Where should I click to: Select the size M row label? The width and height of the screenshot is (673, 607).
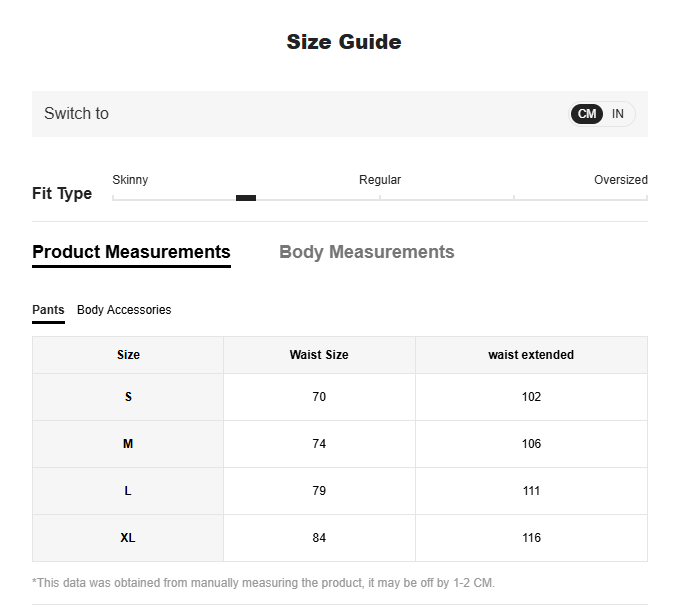(x=128, y=444)
